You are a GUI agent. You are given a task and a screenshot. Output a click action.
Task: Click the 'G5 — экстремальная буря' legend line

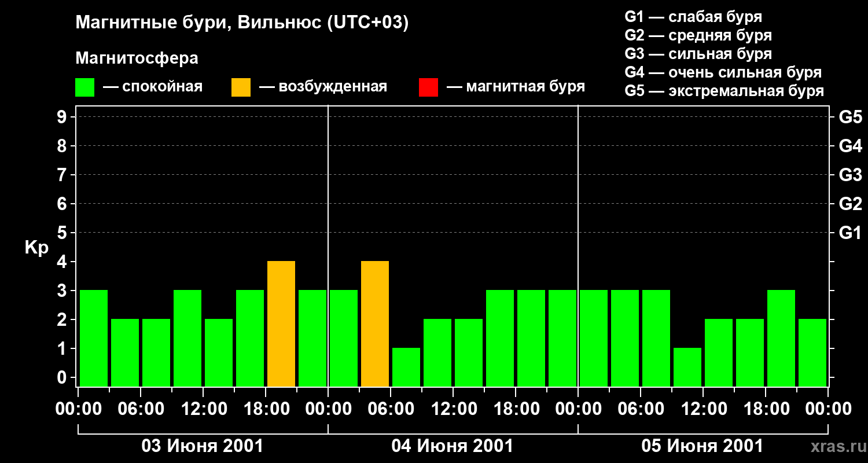[724, 91]
